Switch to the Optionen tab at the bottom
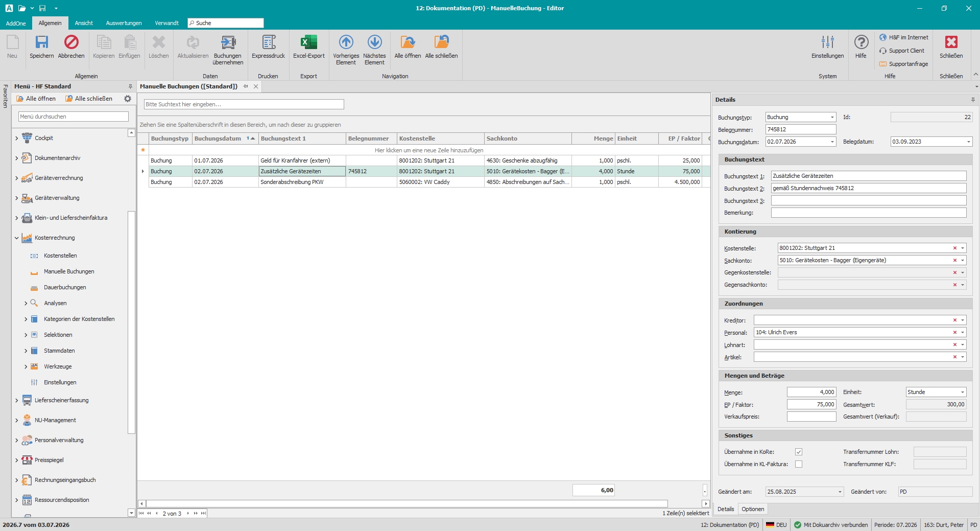Screen dimensions: 980x531 [753, 509]
